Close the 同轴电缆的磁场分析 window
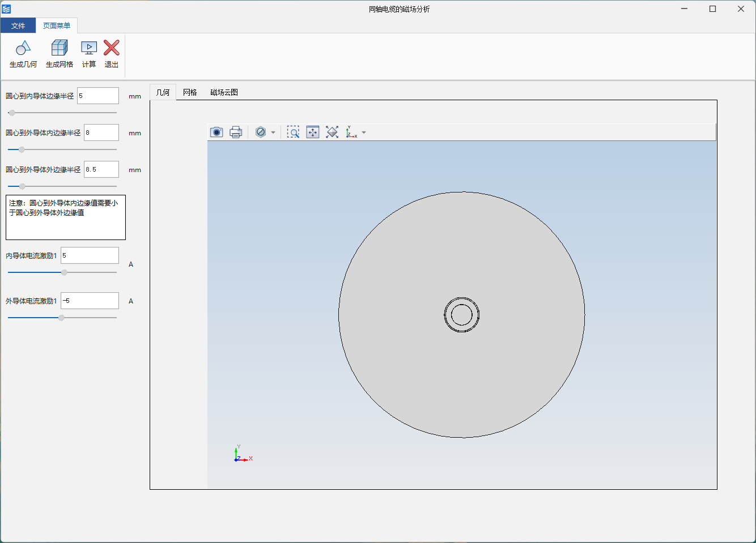 pos(741,9)
